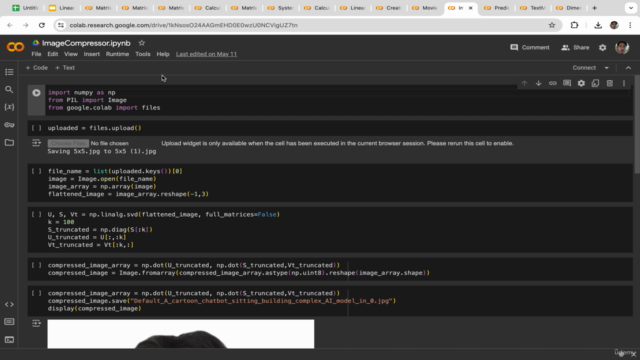Copy link to the selected cell

(x=553, y=83)
